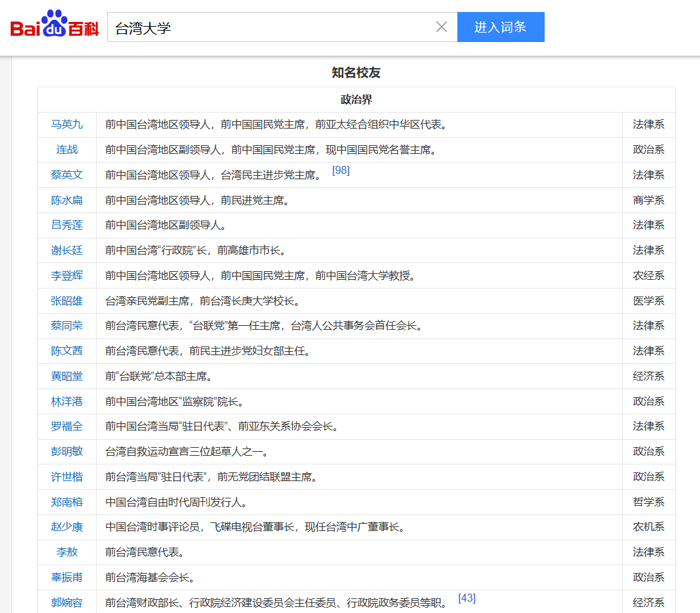Open the 李登辉 entry link
Viewport: 700px width, 613px height.
[66, 275]
